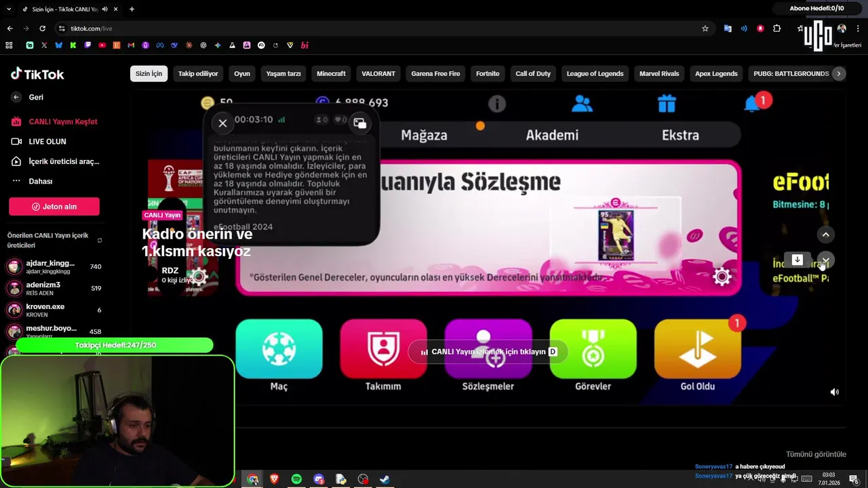Close the live stream info popup
This screenshot has height=488, width=868.
(222, 123)
